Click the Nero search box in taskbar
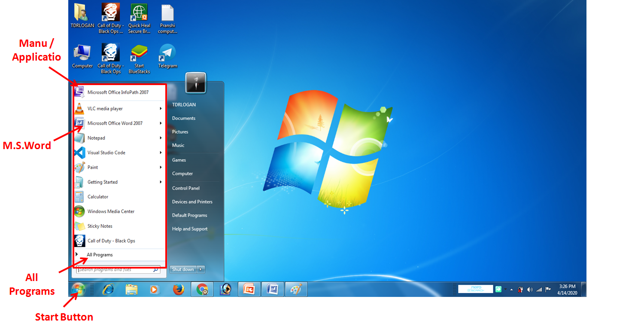Screen dimensions: 644x330 point(475,289)
